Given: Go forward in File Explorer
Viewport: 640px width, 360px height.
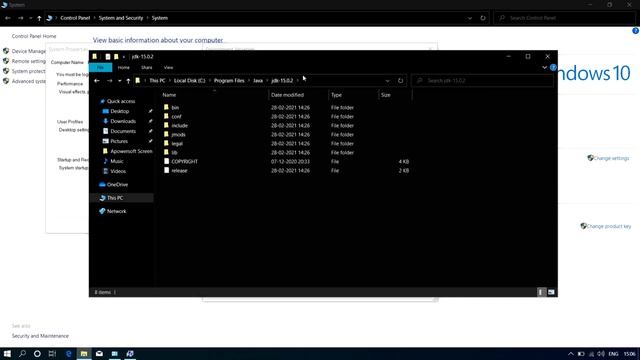Looking at the screenshot, I should 109,81.
